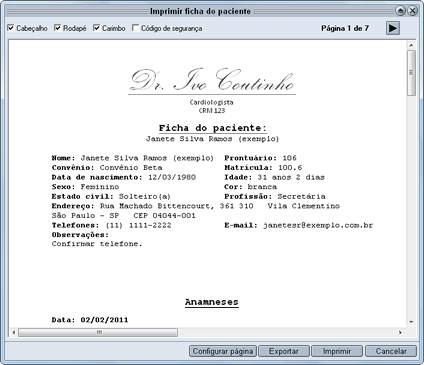The height and width of the screenshot is (365, 424).
Task: Click the vertical scrollbar up arrow
Action: (x=411, y=45)
